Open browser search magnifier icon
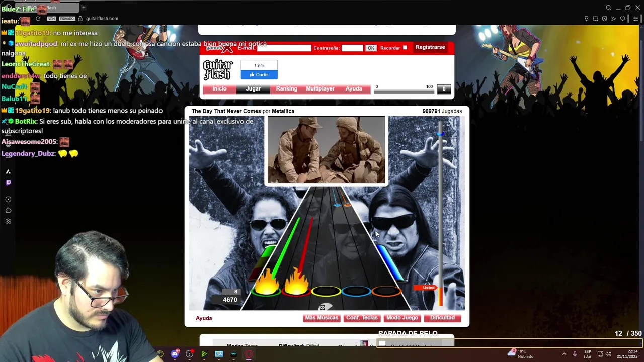Viewport: 644px width, 362px height. click(608, 8)
